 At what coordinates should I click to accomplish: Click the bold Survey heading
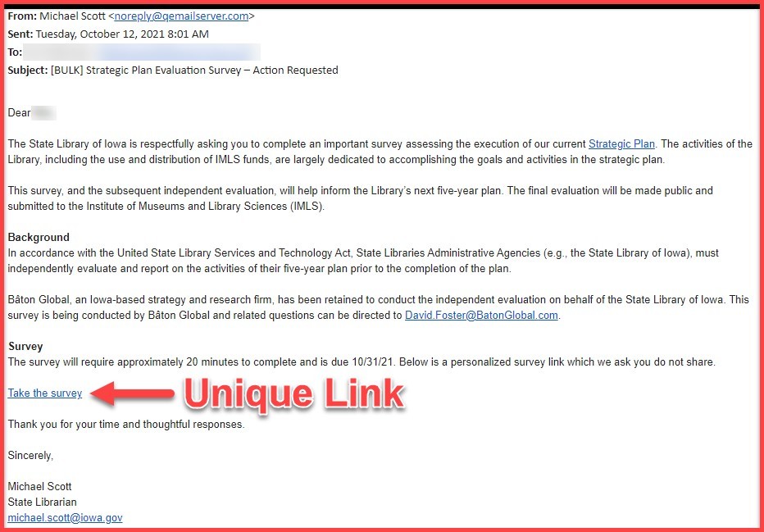coord(25,347)
